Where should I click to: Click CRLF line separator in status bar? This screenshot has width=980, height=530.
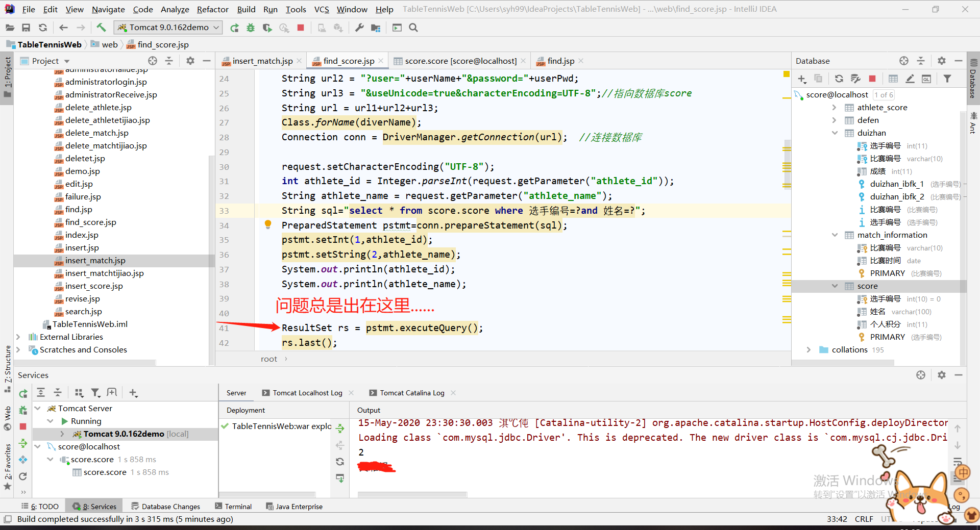864,519
